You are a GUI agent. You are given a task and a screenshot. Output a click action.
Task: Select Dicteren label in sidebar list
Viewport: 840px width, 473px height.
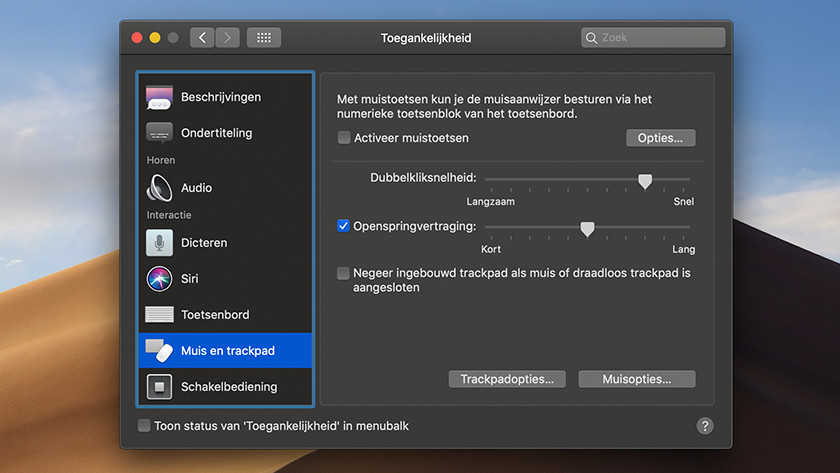(204, 243)
